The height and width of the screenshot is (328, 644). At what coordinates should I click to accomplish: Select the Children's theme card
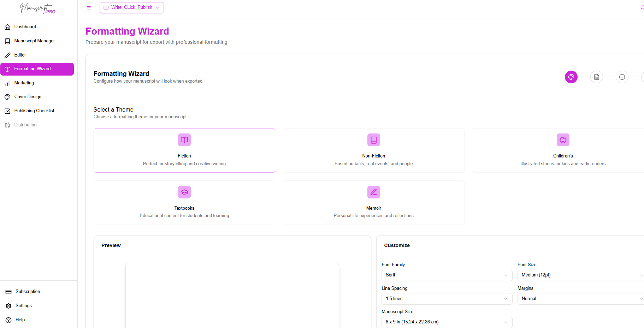(x=563, y=150)
